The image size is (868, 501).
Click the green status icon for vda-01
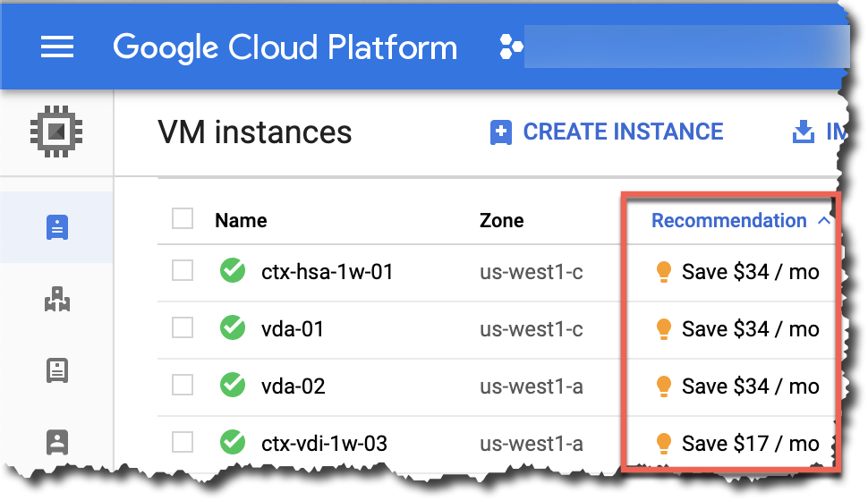tap(233, 329)
